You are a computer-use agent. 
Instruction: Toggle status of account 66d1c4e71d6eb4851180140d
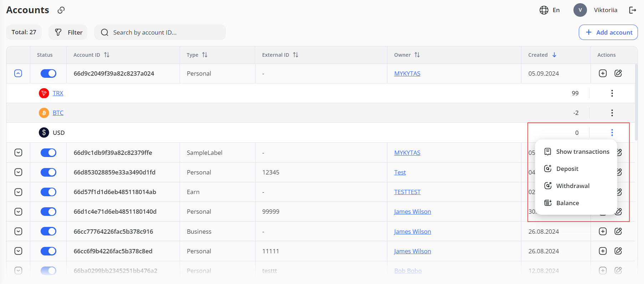(48, 212)
